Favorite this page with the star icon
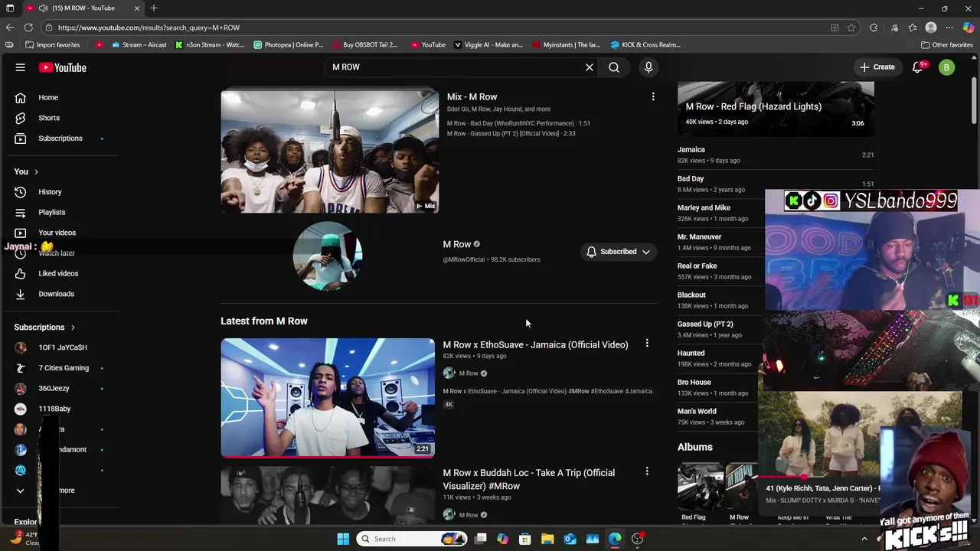The width and height of the screenshot is (980, 551). (x=851, y=28)
